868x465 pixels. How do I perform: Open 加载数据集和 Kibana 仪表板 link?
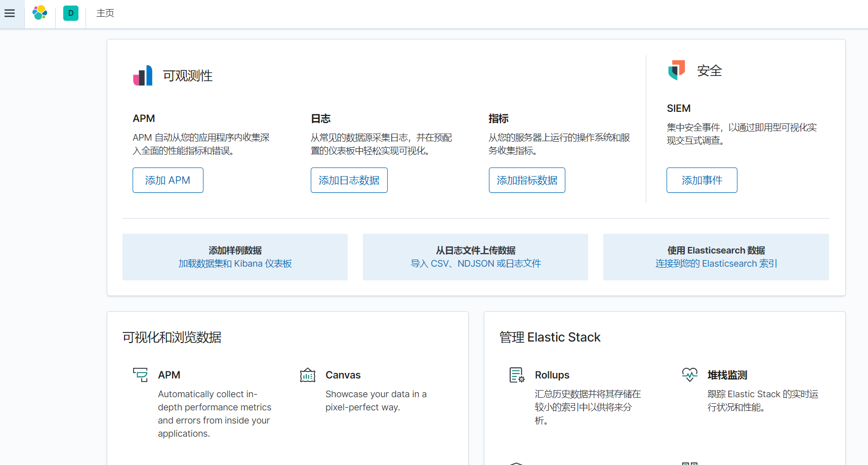(235, 264)
